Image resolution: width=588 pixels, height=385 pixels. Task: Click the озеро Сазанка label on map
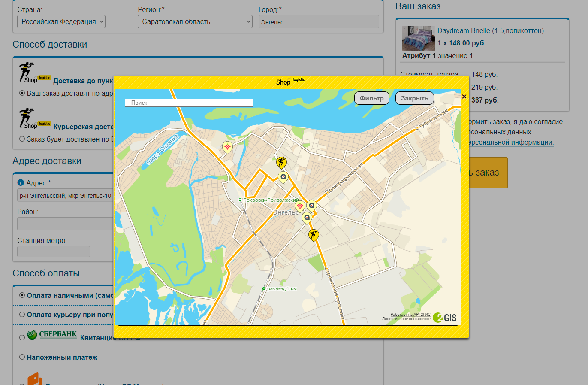(162, 149)
